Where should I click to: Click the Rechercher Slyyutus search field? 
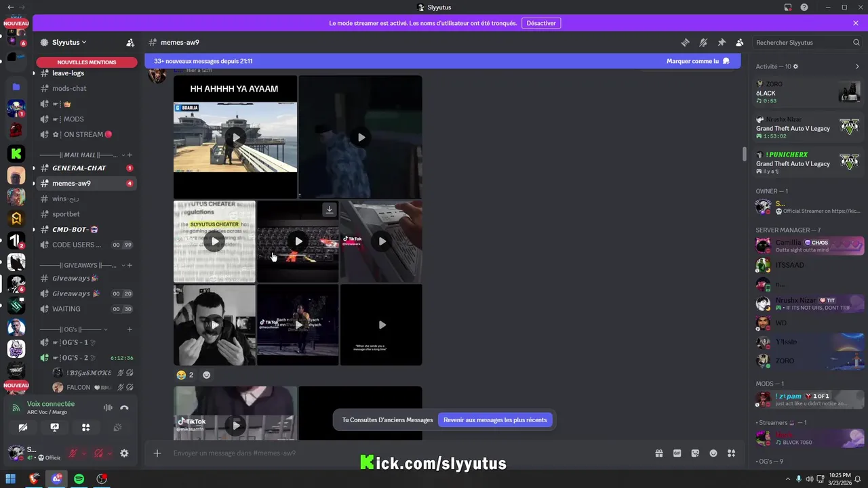(x=808, y=42)
